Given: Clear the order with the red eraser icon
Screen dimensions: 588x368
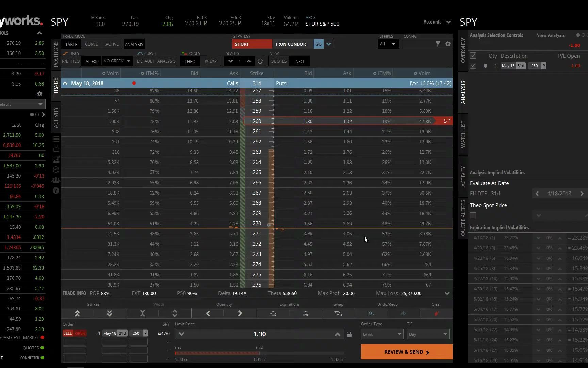Looking at the screenshot, I should point(436,313).
